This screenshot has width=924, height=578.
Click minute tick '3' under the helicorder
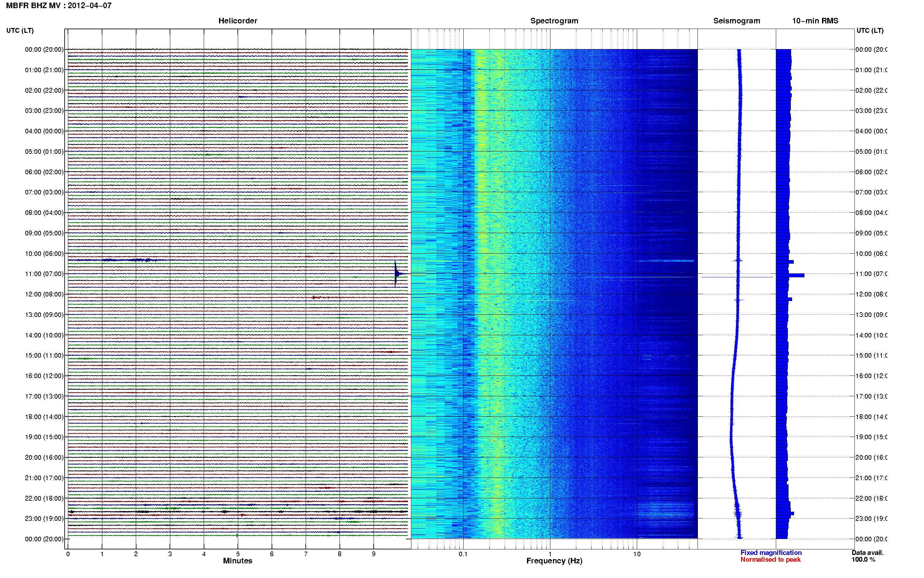170,554
